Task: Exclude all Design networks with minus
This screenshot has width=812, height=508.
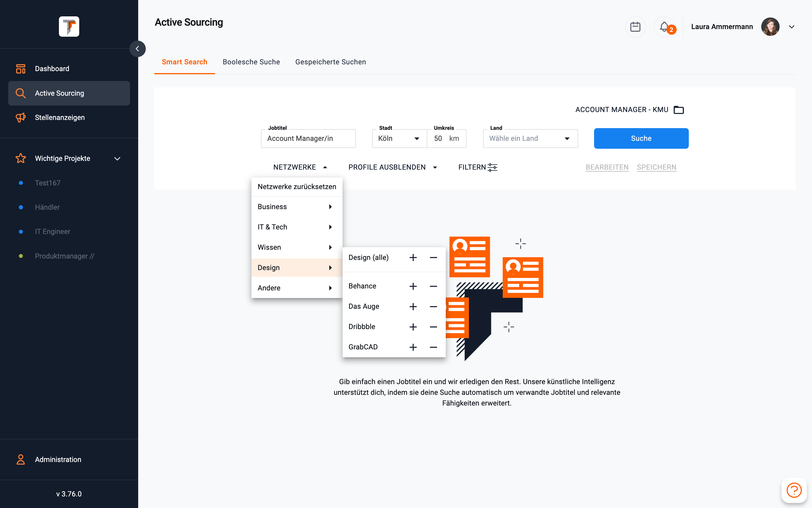Action: pos(433,258)
